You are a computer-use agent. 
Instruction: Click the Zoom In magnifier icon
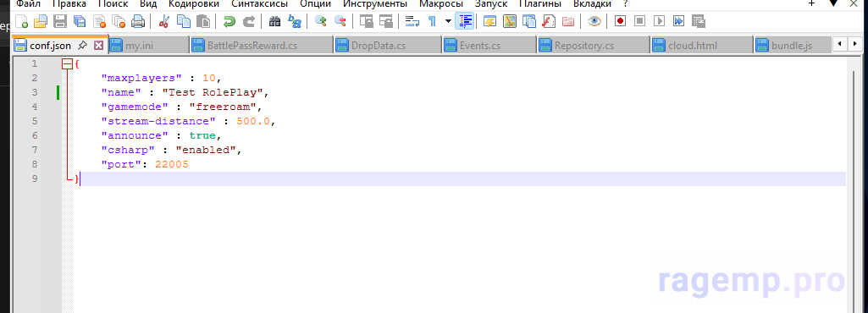320,21
